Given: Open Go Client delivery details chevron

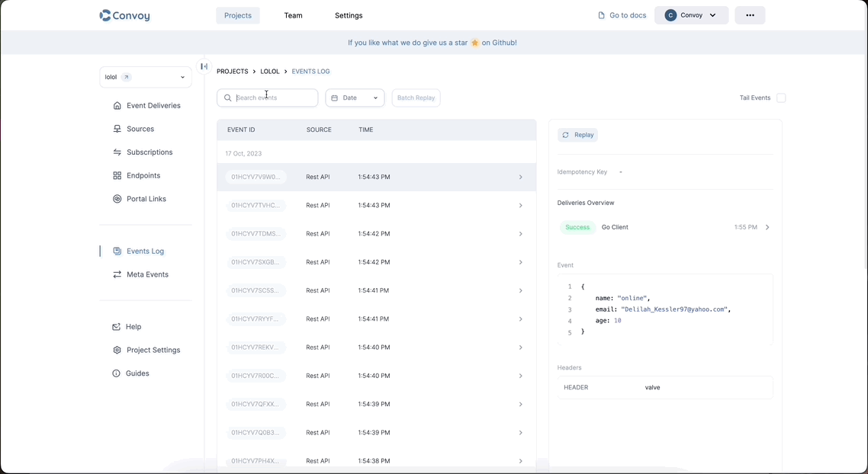Looking at the screenshot, I should click(767, 227).
